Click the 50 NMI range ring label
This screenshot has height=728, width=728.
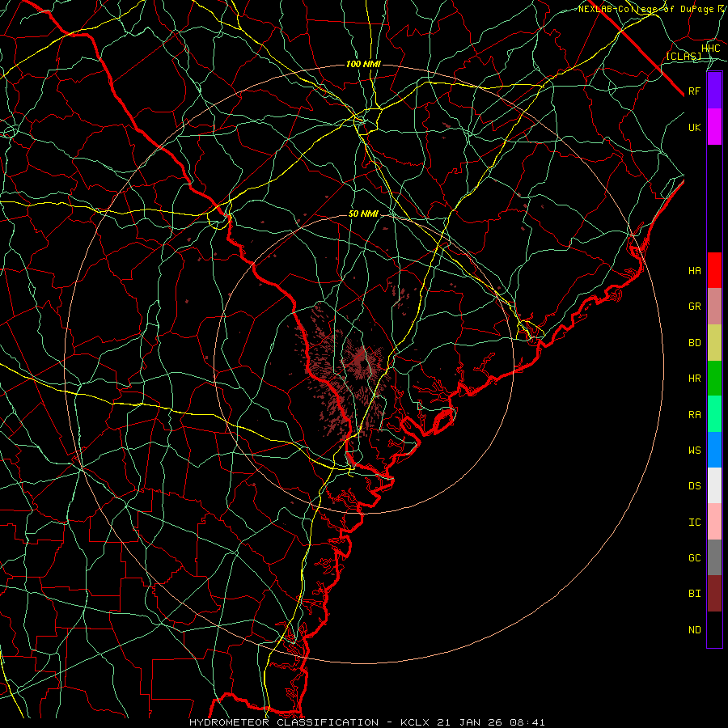[363, 214]
